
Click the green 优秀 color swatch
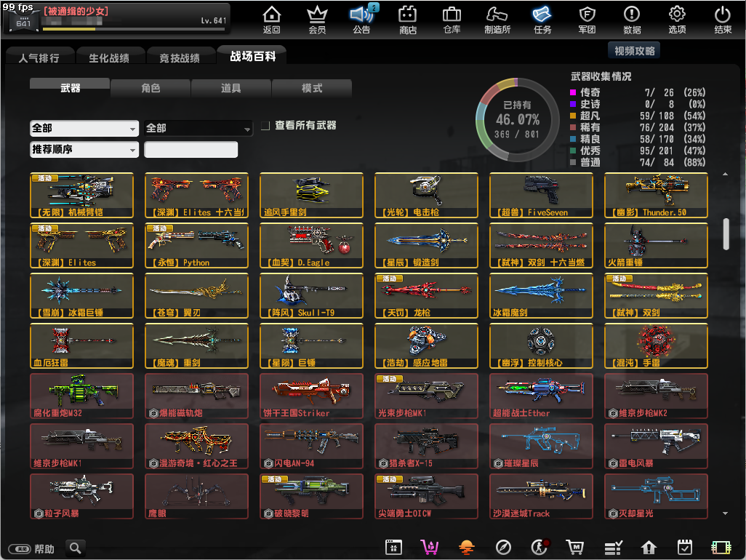[573, 151]
